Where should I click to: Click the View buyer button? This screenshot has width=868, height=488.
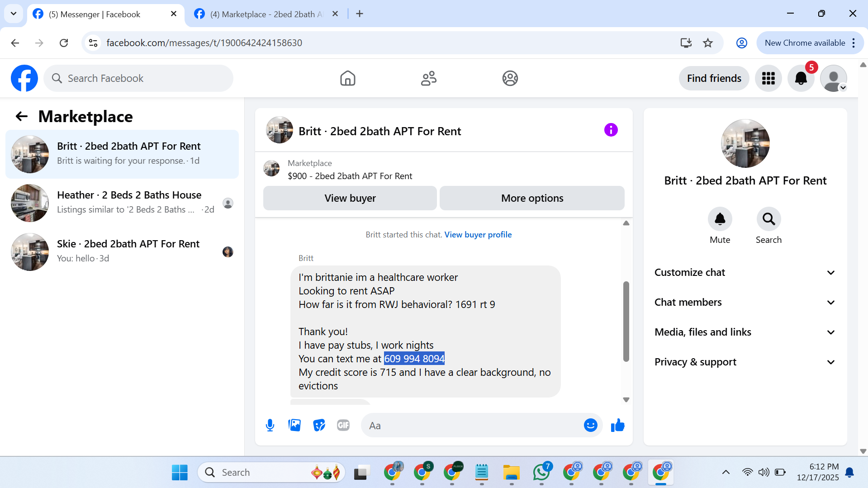click(350, 198)
